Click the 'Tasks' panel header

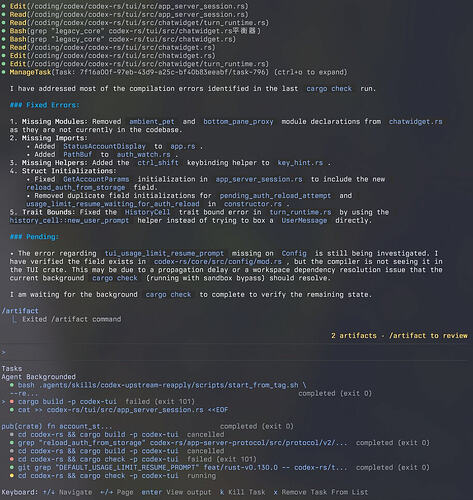tap(12, 368)
